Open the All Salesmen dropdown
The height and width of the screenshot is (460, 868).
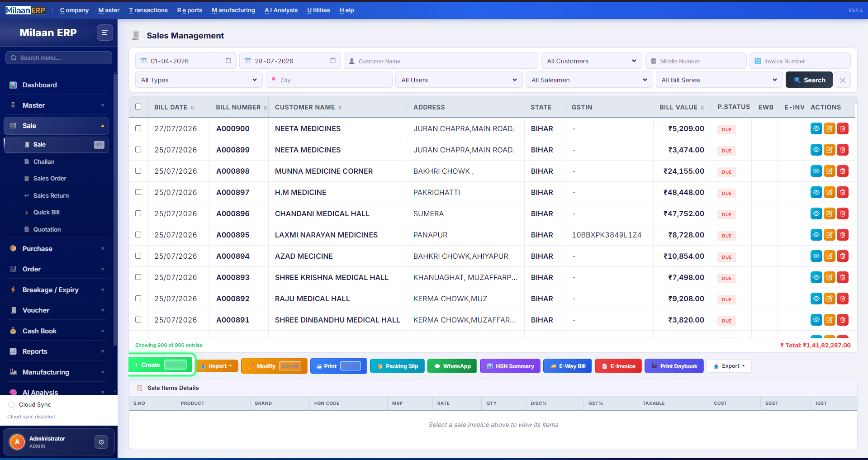click(x=589, y=80)
